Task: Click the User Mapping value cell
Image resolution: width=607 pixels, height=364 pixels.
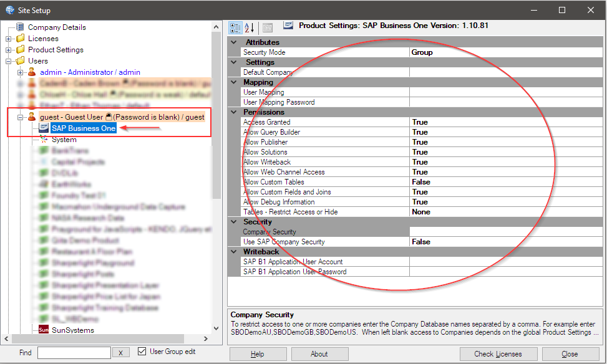Action: click(505, 92)
